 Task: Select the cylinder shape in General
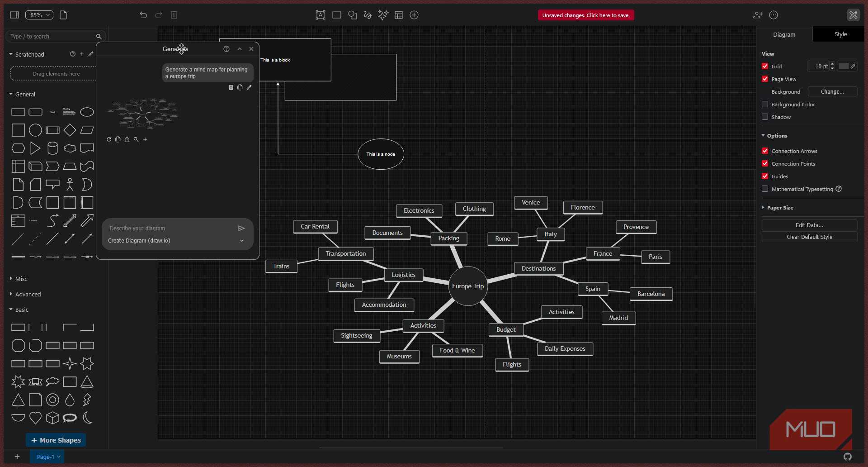tap(52, 148)
